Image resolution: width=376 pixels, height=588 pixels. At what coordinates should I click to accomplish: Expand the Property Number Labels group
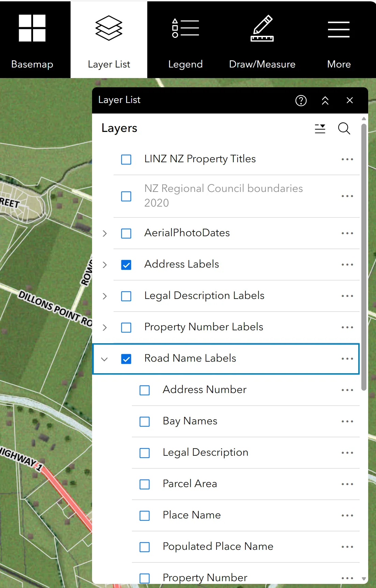(x=105, y=328)
